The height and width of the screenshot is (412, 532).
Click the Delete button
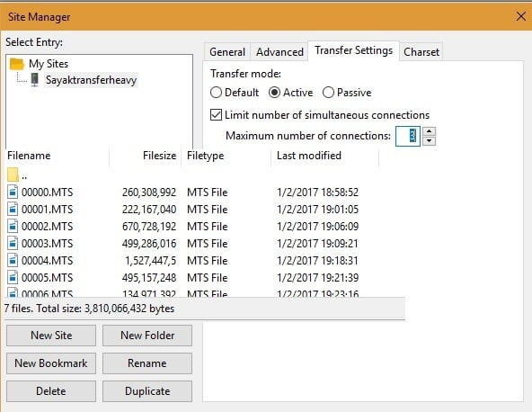[51, 391]
